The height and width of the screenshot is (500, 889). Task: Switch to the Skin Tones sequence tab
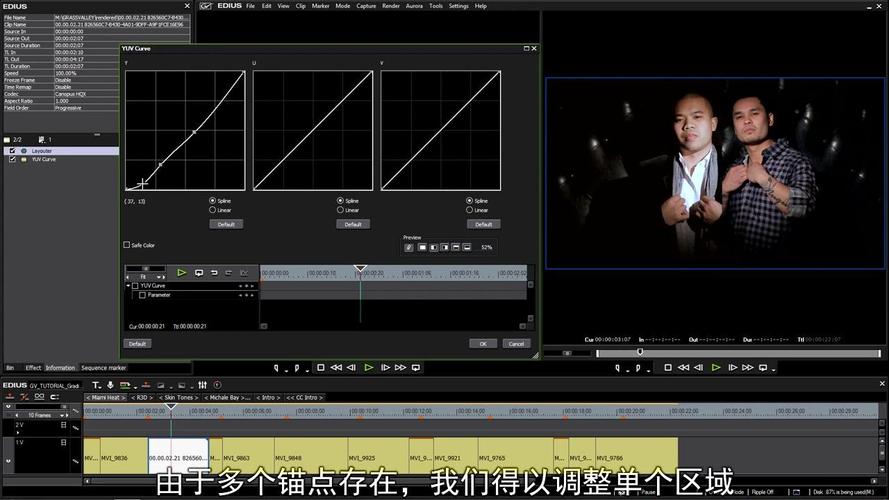179,397
